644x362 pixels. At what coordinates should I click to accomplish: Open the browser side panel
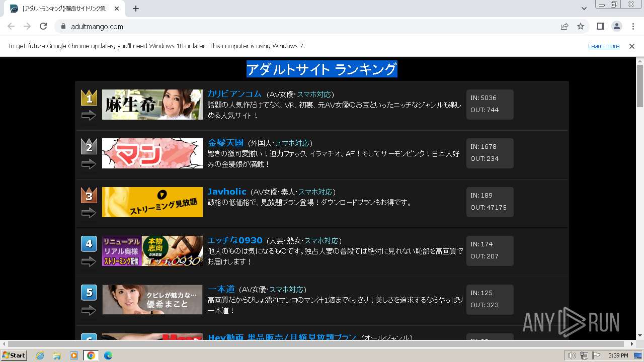point(600,26)
